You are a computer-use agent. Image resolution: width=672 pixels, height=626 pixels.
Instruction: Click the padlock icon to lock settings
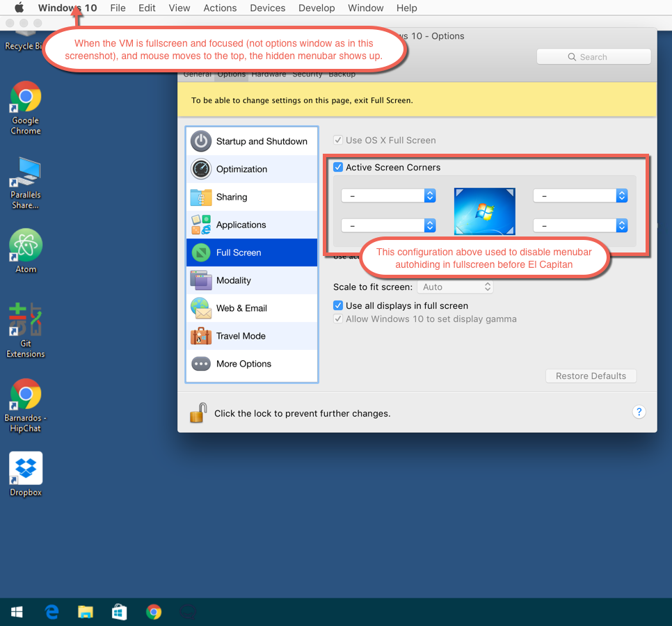pyautogui.click(x=198, y=413)
